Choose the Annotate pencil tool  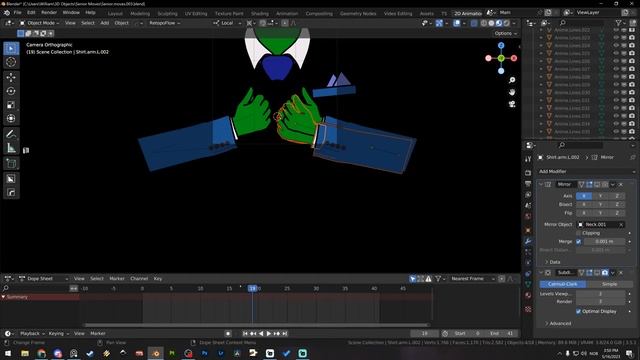coord(11,134)
